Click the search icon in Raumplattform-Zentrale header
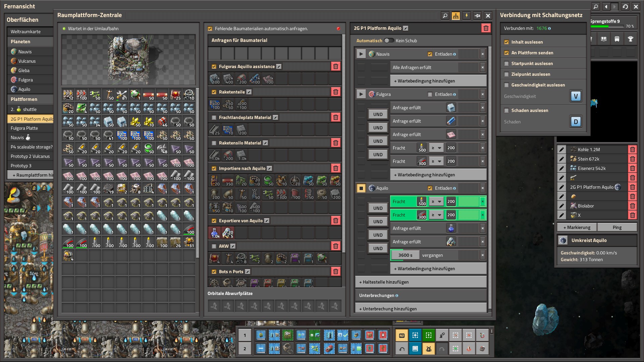 point(445,15)
